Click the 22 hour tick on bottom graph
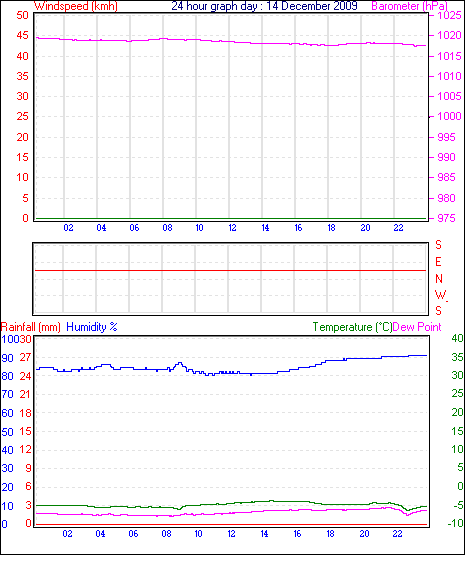 pos(397,534)
